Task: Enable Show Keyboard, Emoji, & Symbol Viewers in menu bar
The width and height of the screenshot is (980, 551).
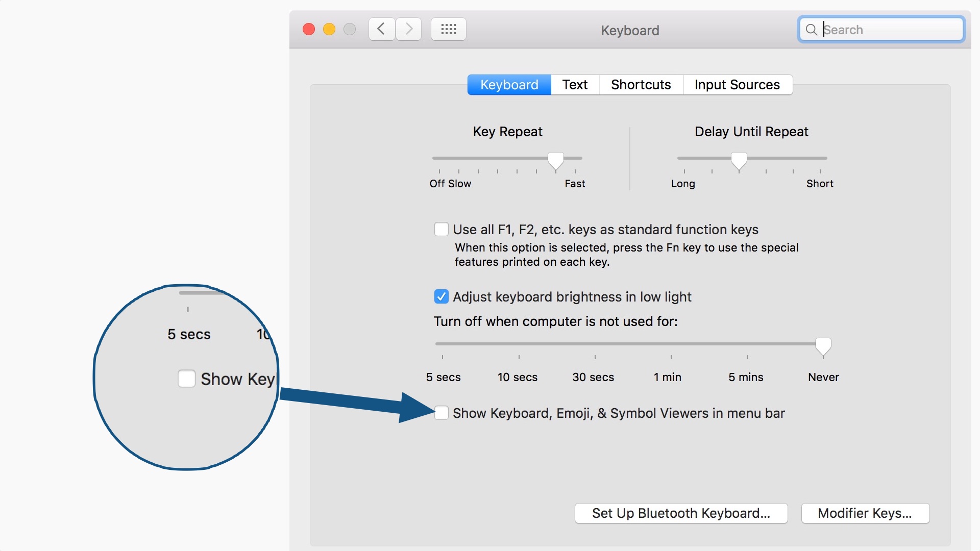Action: click(x=441, y=413)
